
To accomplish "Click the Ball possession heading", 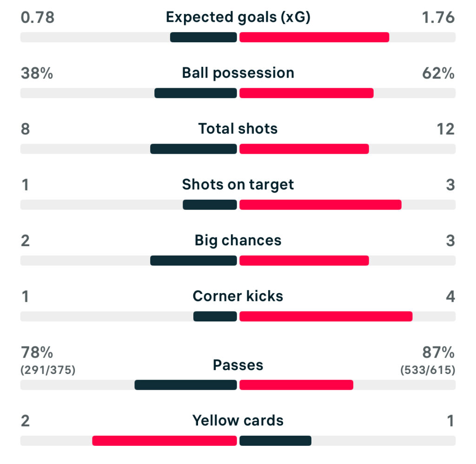I will (x=238, y=73).
